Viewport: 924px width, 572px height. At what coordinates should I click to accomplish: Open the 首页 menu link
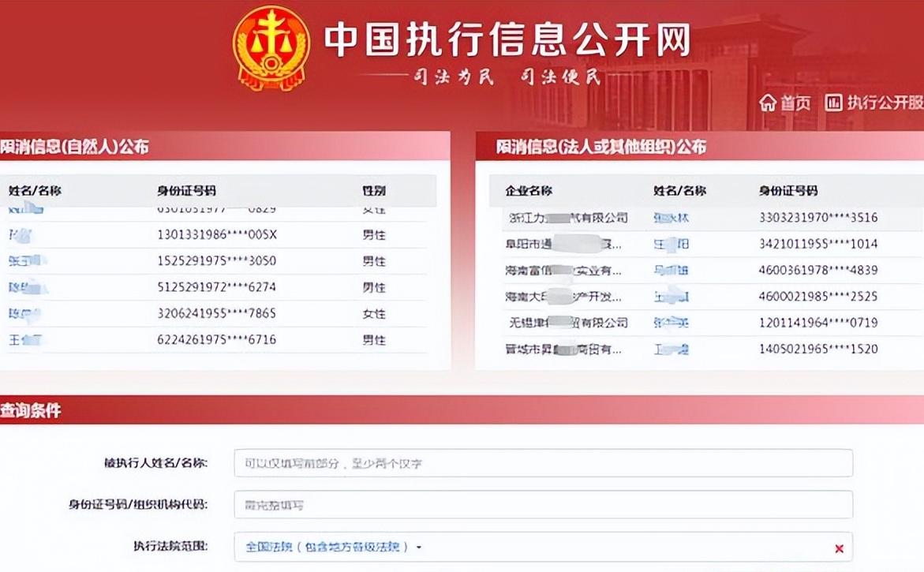coord(795,103)
